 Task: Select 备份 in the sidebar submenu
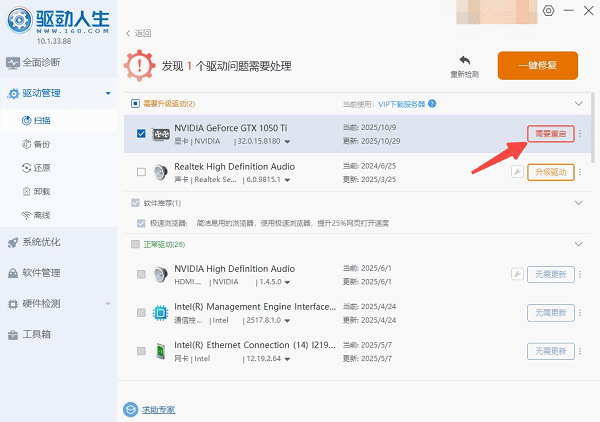[42, 144]
